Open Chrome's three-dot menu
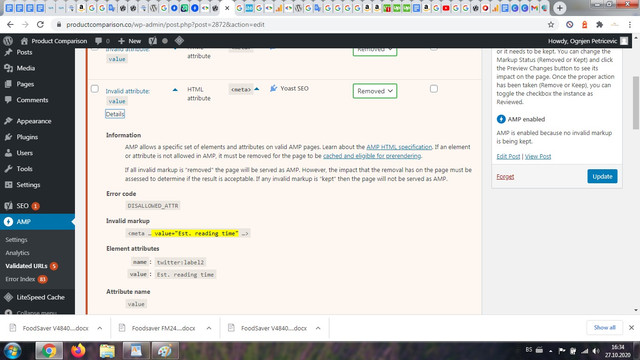 [630, 24]
